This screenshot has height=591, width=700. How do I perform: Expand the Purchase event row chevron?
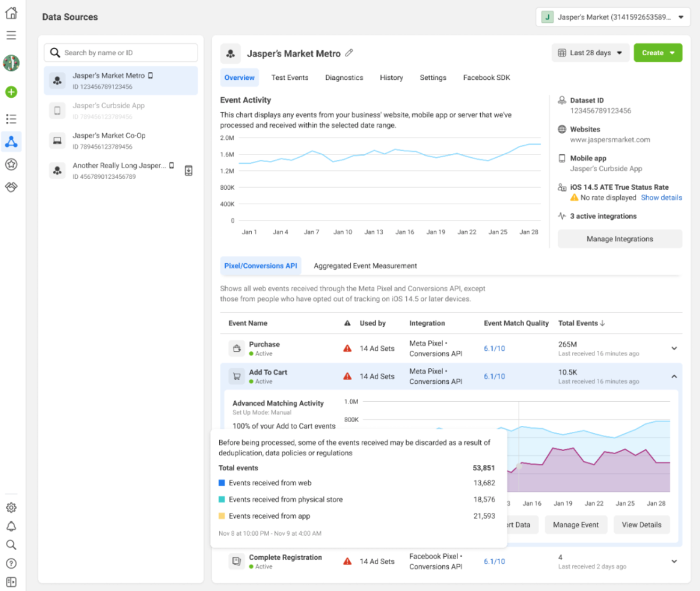[x=674, y=349]
